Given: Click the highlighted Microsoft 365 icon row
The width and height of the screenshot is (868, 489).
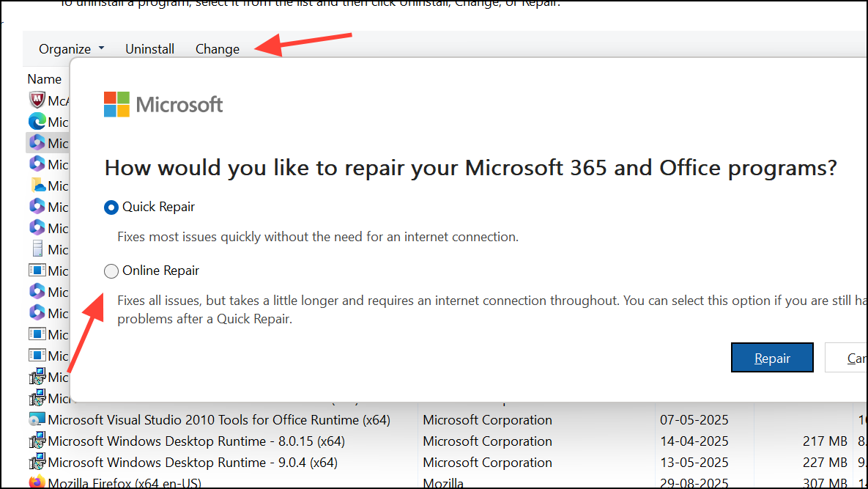Looking at the screenshot, I should (48, 143).
